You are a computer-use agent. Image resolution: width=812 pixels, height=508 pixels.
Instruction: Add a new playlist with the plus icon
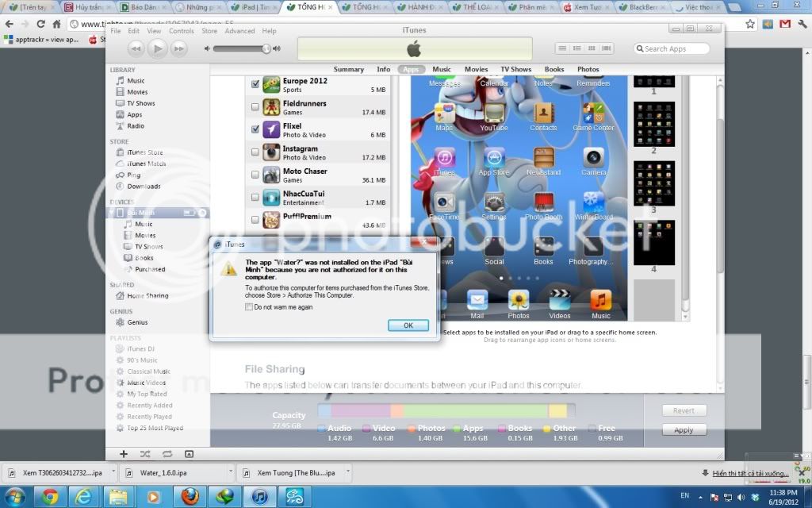pyautogui.click(x=123, y=454)
